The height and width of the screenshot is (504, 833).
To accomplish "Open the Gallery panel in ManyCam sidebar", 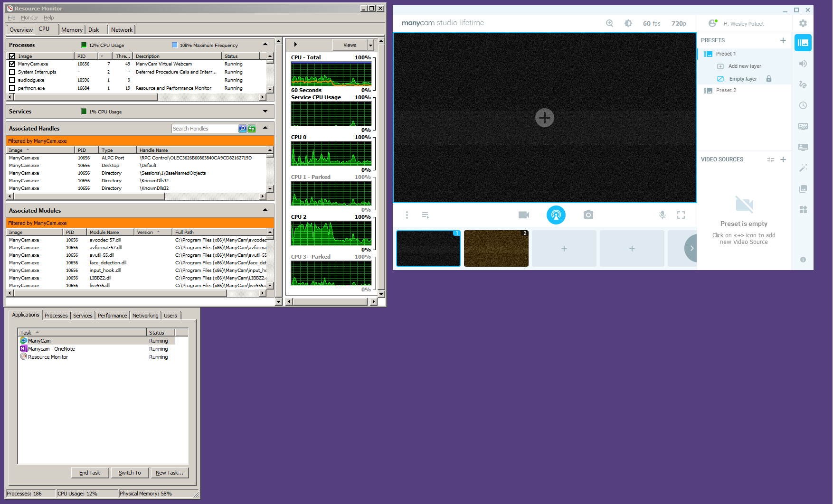I will coord(803,188).
